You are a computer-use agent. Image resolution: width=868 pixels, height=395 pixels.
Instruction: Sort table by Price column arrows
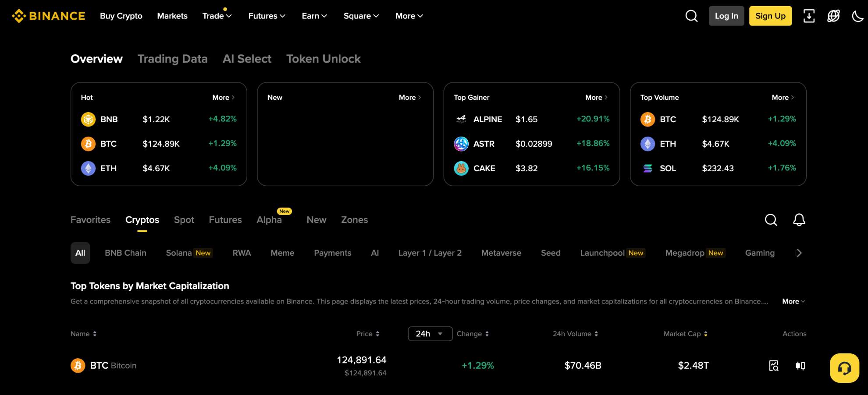pyautogui.click(x=377, y=334)
